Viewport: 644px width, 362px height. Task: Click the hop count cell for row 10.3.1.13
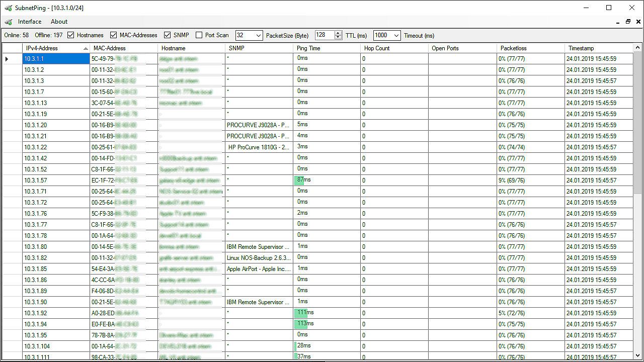pyautogui.click(x=394, y=103)
